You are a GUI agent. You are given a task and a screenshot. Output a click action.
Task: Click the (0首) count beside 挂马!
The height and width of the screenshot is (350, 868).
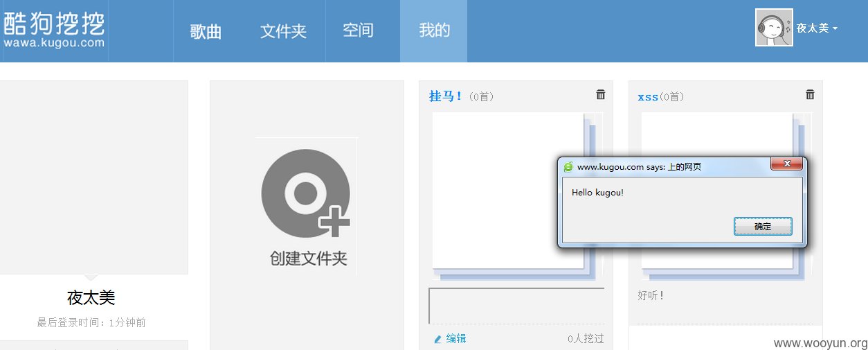(481, 97)
